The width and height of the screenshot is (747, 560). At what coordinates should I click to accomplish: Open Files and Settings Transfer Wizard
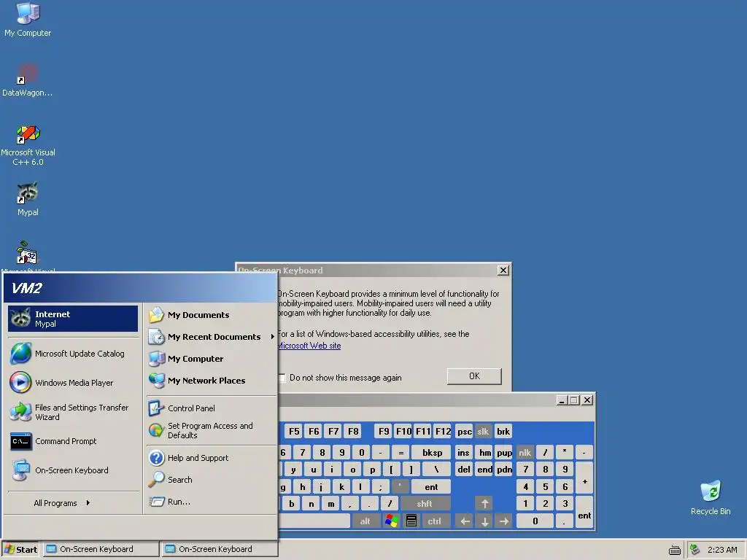click(73, 412)
